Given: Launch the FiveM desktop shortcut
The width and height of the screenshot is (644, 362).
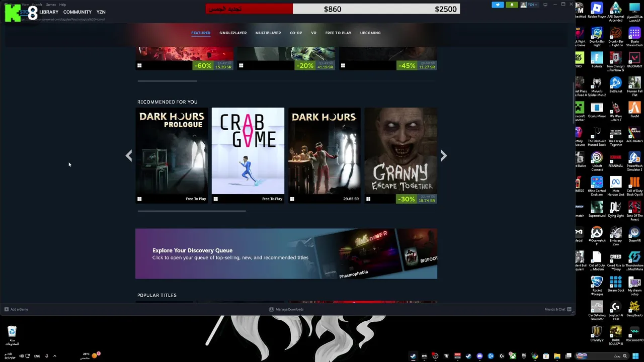Looking at the screenshot, I should tap(634, 110).
